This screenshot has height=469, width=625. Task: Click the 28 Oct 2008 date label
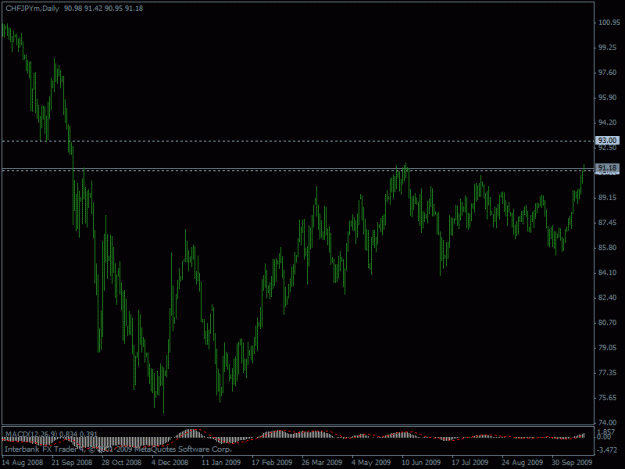point(122,462)
